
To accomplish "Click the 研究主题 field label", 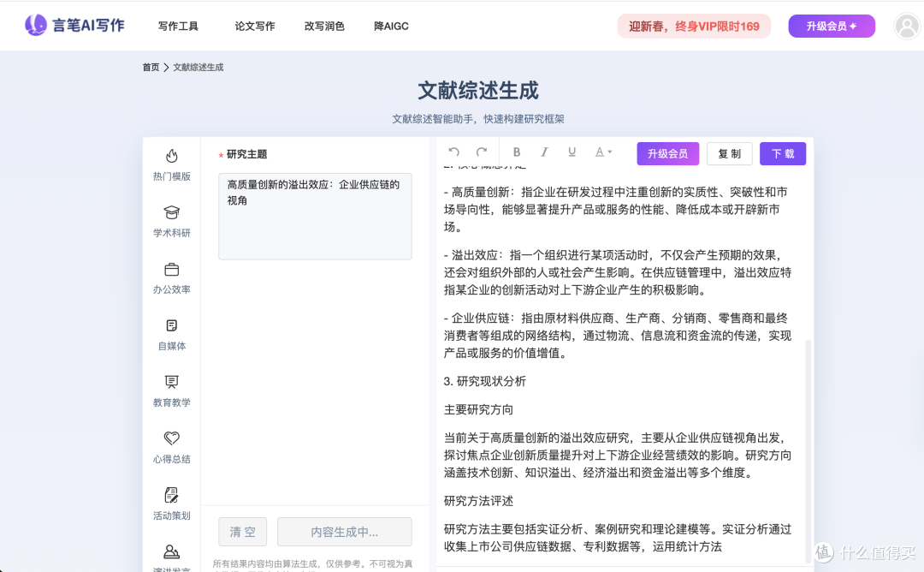I will 246,154.
